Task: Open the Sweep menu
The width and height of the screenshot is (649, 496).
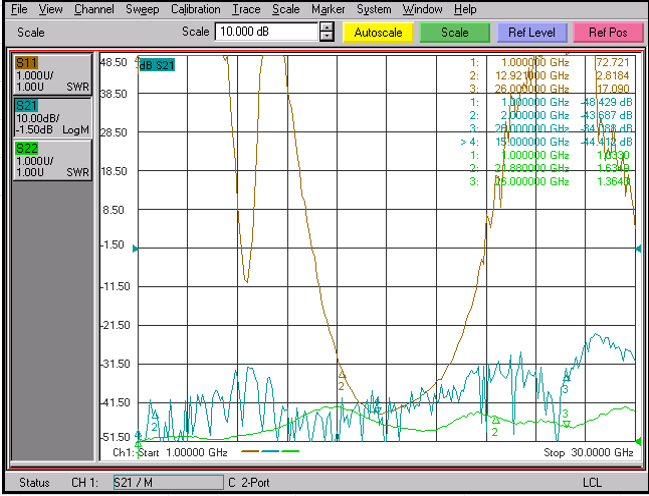Action: pos(142,9)
